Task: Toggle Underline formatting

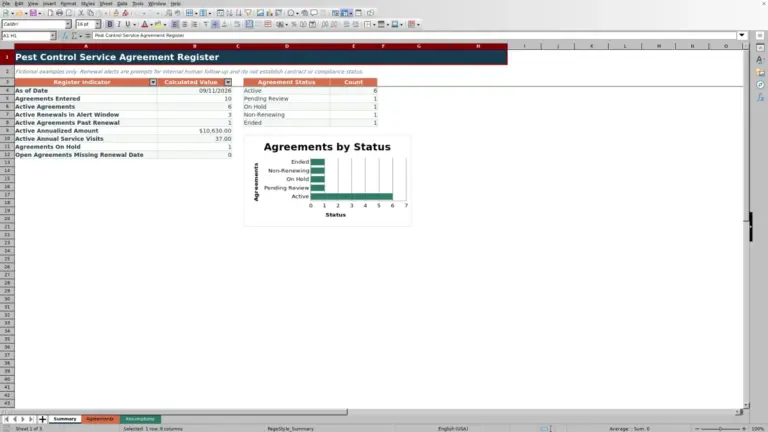Action: pyautogui.click(x=128, y=24)
